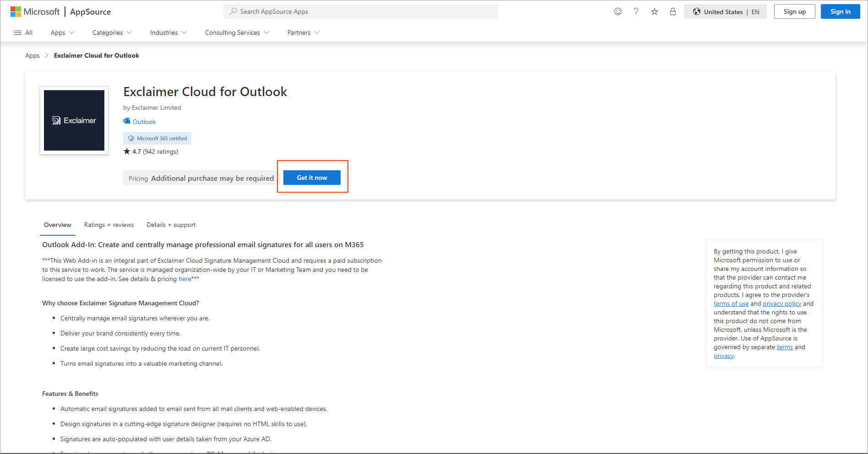The image size is (868, 454).
Task: Click the Microsoft 365 certified badge
Action: (x=157, y=138)
